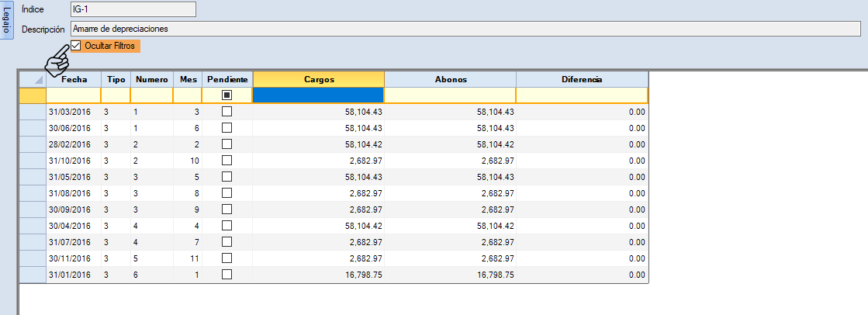Toggle the Pendiente filter row checkbox
The height and width of the screenshot is (315, 868).
coord(227,95)
